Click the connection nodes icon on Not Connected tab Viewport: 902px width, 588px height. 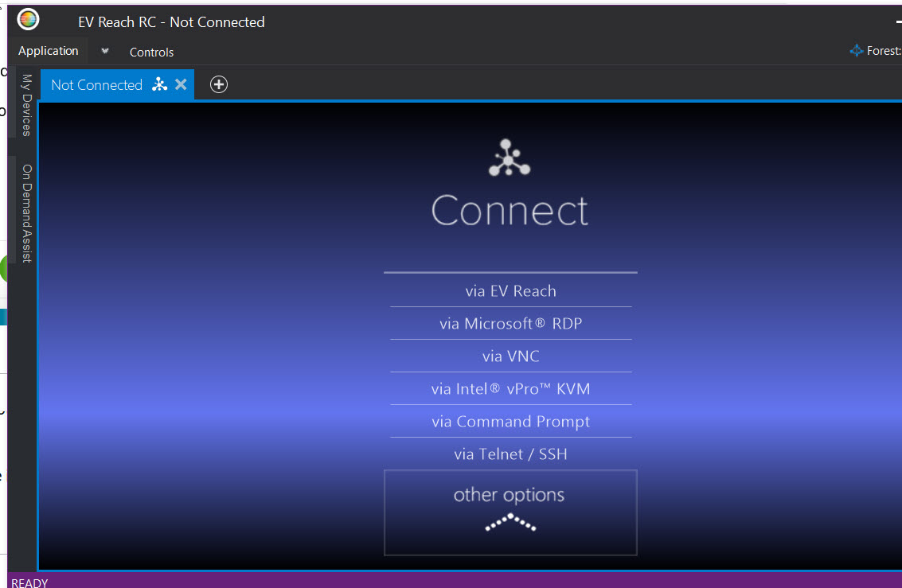point(158,84)
